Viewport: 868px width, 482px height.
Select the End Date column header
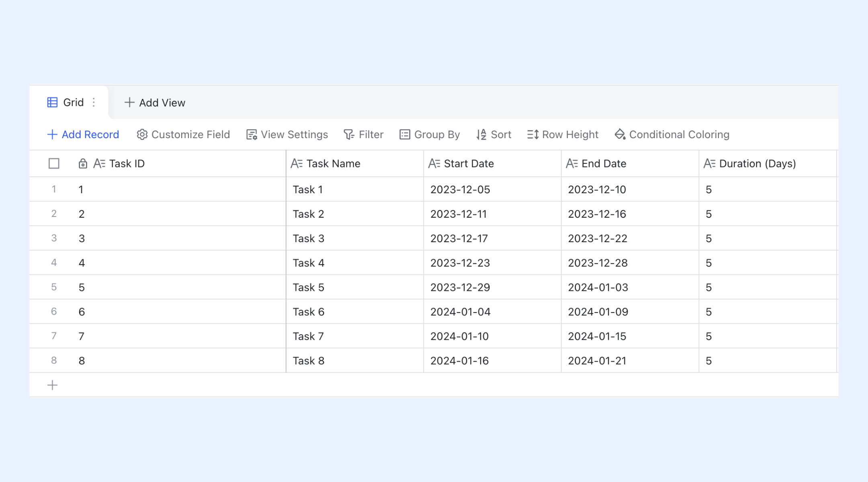coord(630,163)
